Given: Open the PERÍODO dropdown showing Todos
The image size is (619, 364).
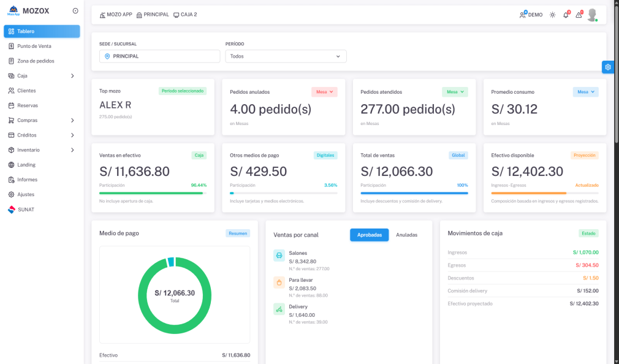Looking at the screenshot, I should (x=286, y=56).
